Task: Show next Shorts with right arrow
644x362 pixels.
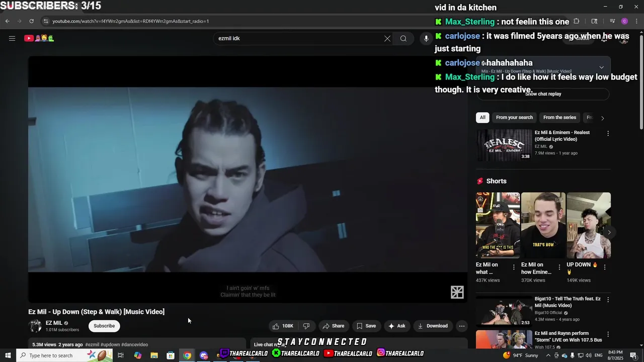Action: coord(609,232)
